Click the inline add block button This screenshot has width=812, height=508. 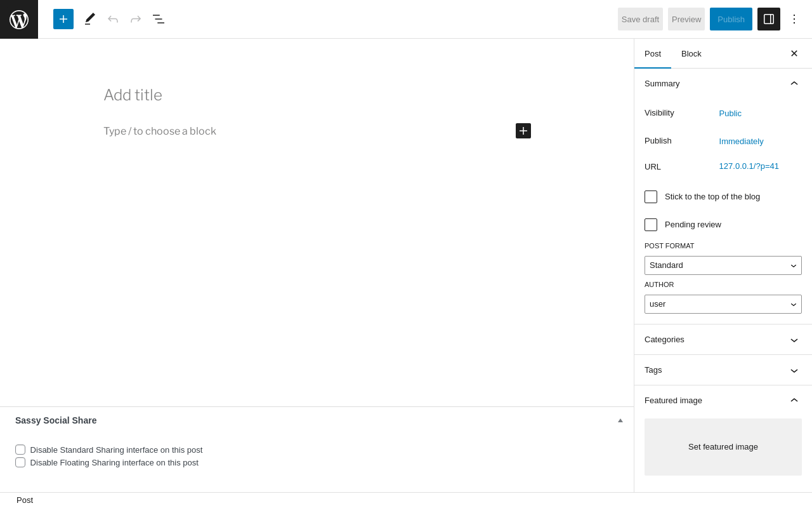click(523, 131)
